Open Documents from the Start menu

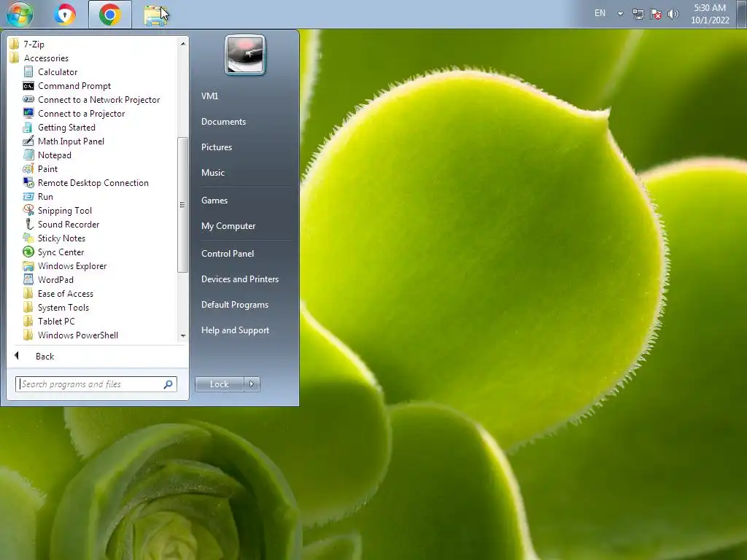[x=223, y=122]
